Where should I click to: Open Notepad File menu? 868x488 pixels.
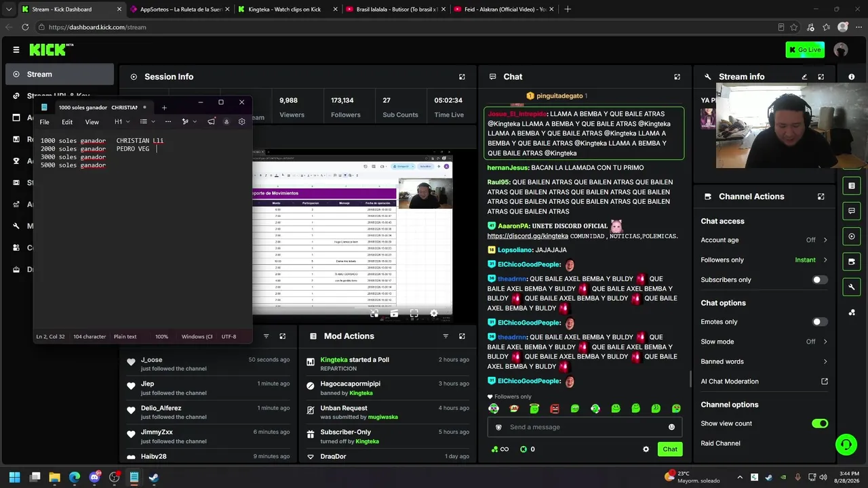tap(44, 122)
